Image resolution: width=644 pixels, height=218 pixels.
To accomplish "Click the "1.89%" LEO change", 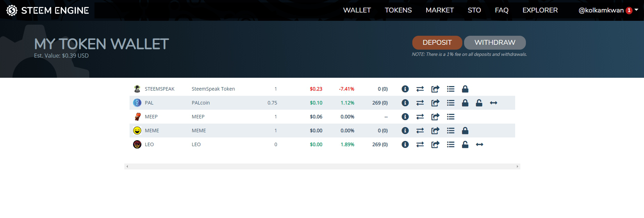I will click(347, 144).
